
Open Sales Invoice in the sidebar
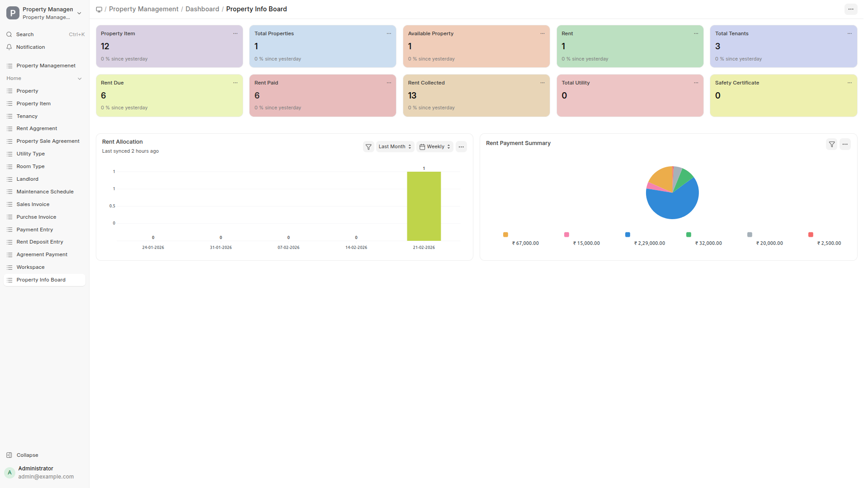point(44,204)
